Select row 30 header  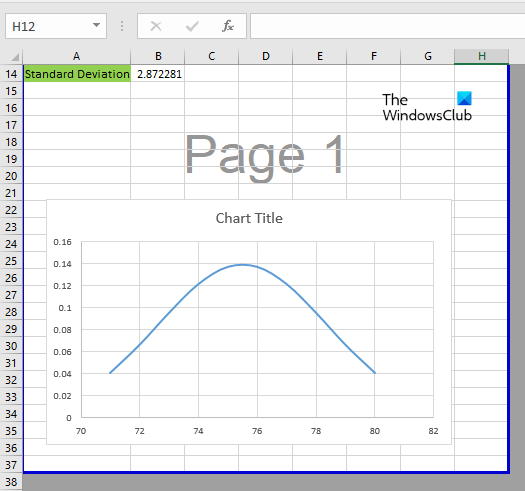coord(11,346)
